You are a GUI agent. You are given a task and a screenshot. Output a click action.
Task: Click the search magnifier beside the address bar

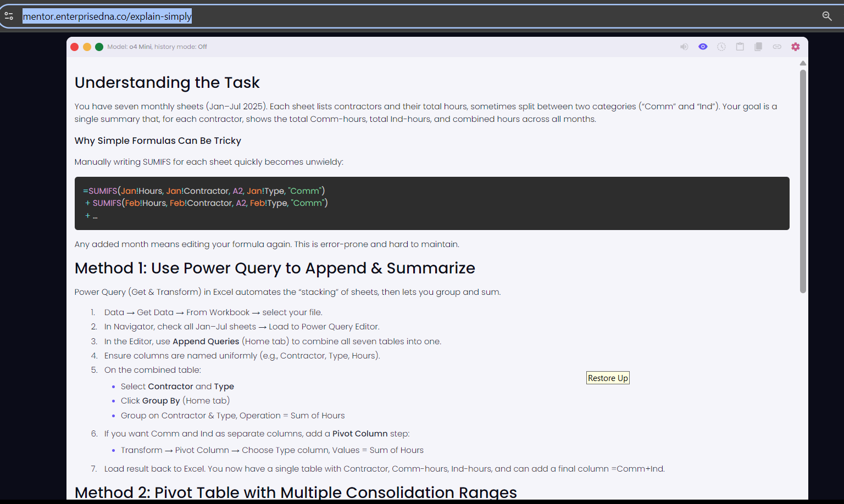click(x=827, y=16)
